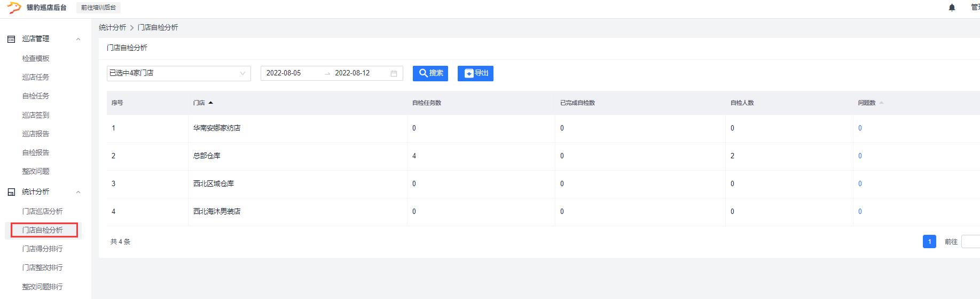Click the 巡店管理 sidebar section icon
Screen dimensions: 980x299
pos(11,39)
